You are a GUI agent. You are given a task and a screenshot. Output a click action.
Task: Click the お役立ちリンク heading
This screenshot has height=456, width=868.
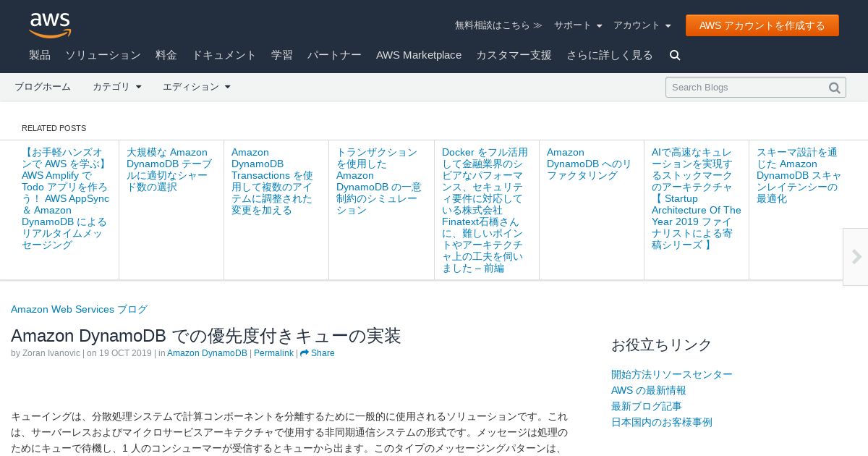(x=662, y=345)
